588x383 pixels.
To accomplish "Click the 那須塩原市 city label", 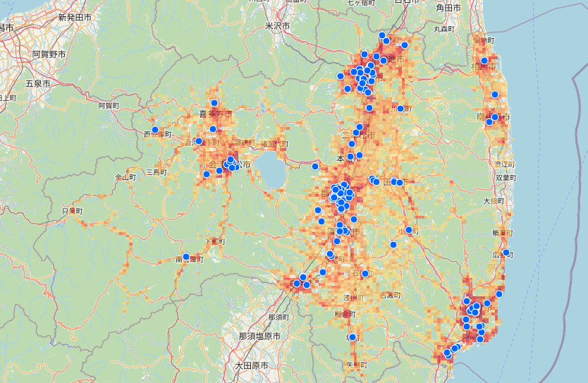I will pos(259,336).
